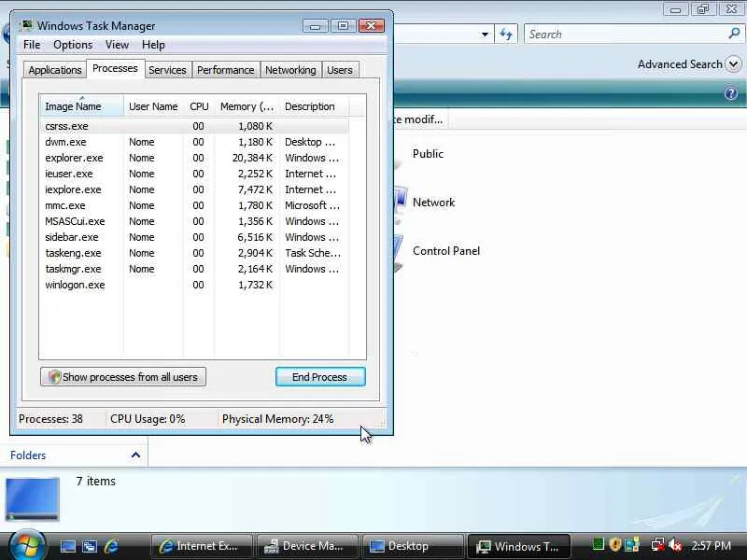Viewport: 747px width, 560px height.
Task: Select the mmc.exe process row
Action: click(x=194, y=205)
